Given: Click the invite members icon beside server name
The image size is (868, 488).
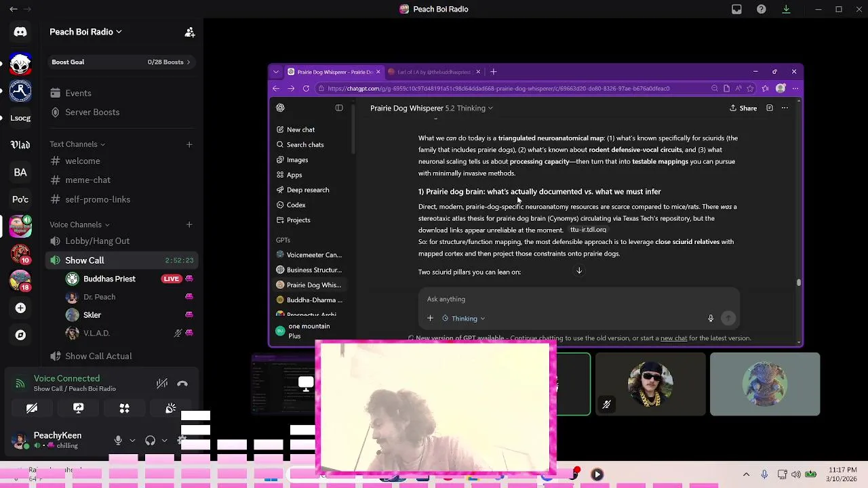Looking at the screenshot, I should pyautogui.click(x=190, y=32).
